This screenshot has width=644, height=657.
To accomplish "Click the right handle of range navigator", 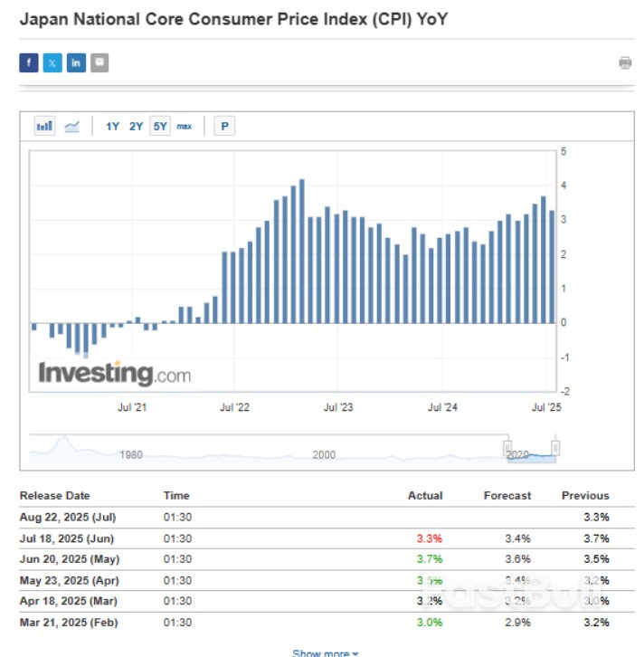I will tap(556, 447).
